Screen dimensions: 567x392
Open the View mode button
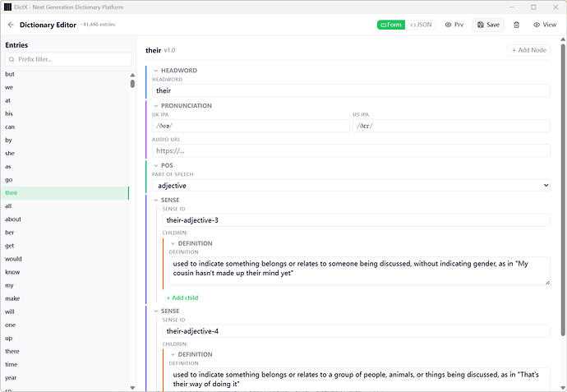[x=545, y=25]
